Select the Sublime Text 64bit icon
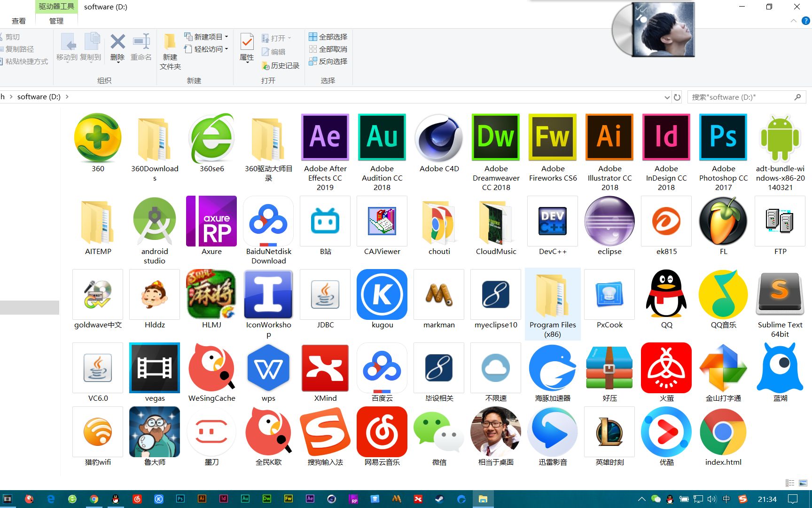 (x=780, y=294)
